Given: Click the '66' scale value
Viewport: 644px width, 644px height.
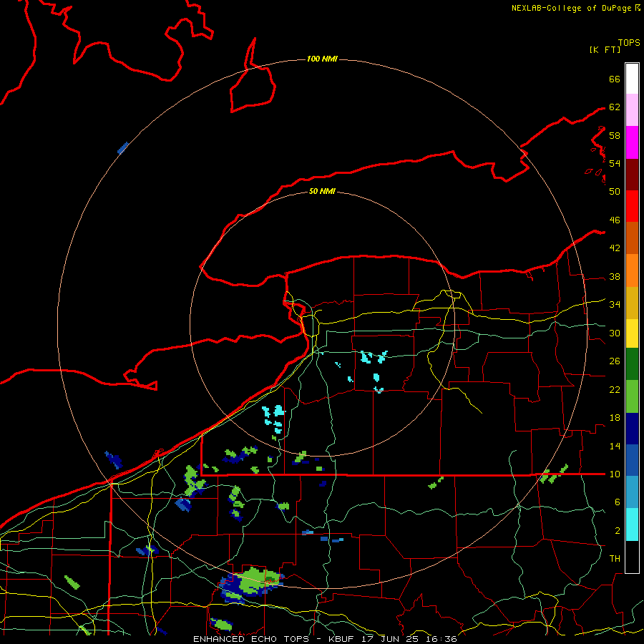Looking at the screenshot, I should (x=615, y=79).
